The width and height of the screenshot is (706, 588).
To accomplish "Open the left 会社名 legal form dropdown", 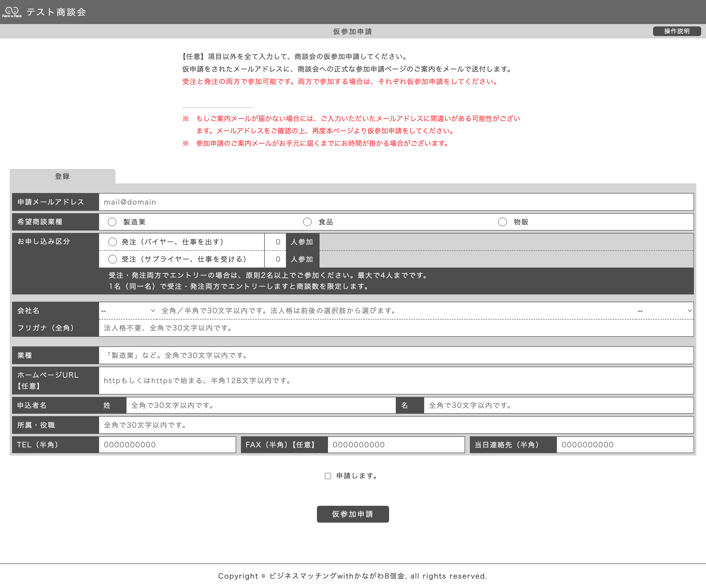I will [129, 310].
